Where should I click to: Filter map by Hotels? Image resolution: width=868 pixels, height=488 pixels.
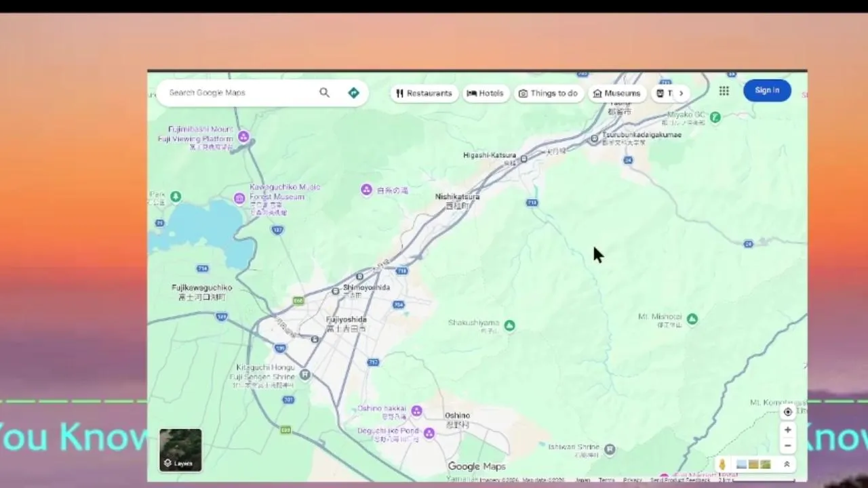[486, 94]
